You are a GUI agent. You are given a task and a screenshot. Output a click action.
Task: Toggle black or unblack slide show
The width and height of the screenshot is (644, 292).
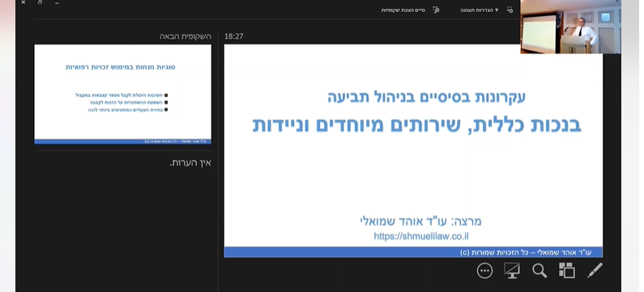coord(512,271)
